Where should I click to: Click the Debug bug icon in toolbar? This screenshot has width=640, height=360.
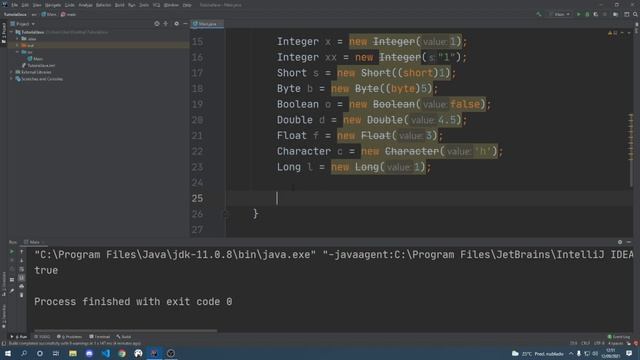(x=587, y=14)
